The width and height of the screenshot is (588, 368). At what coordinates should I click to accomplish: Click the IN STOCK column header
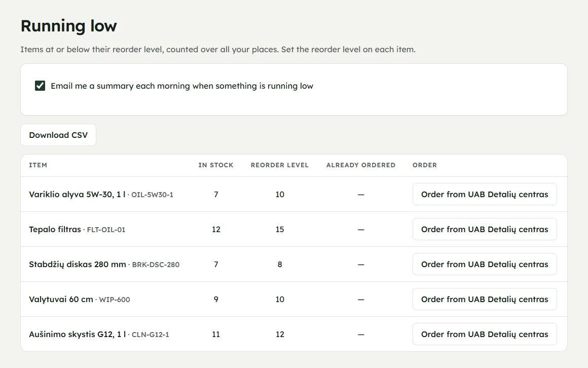point(216,165)
